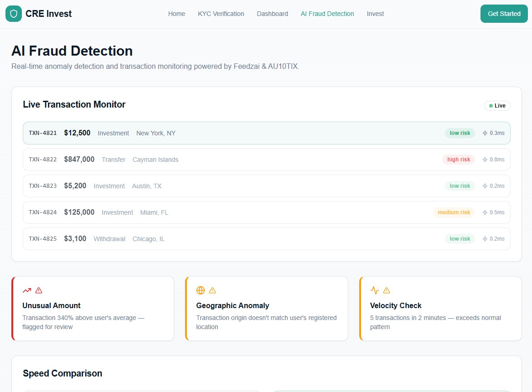Image resolution: width=532 pixels, height=392 pixels.
Task: Click the warning triangle on Velocity Check card
Action: pos(387,290)
